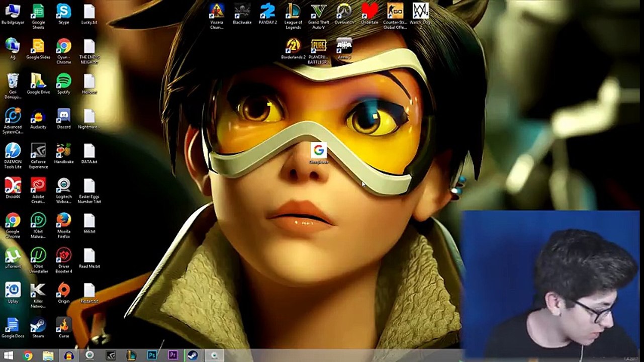Launch Spotify from desktop
The image size is (644, 362).
coord(63,84)
